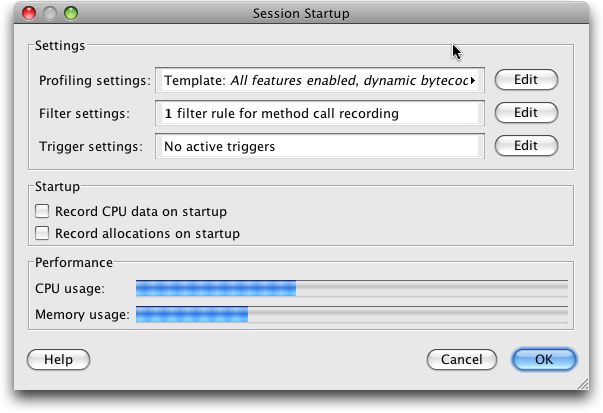
Task: Edit the filter settings
Action: pyautogui.click(x=526, y=113)
